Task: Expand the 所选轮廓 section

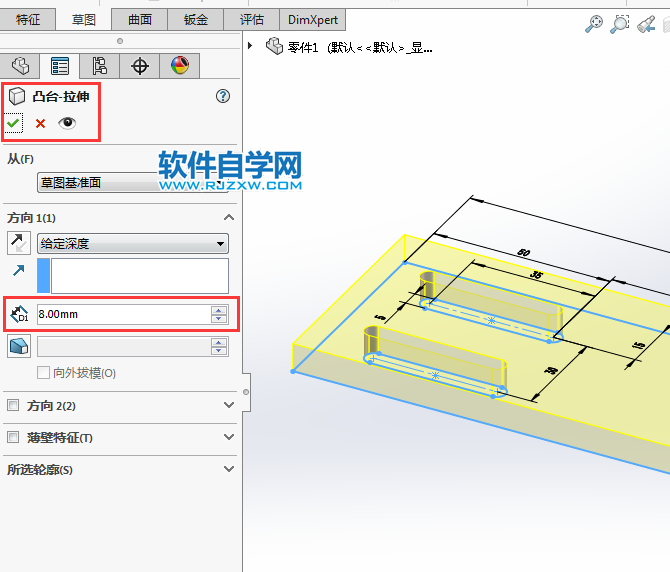Action: coord(229,469)
